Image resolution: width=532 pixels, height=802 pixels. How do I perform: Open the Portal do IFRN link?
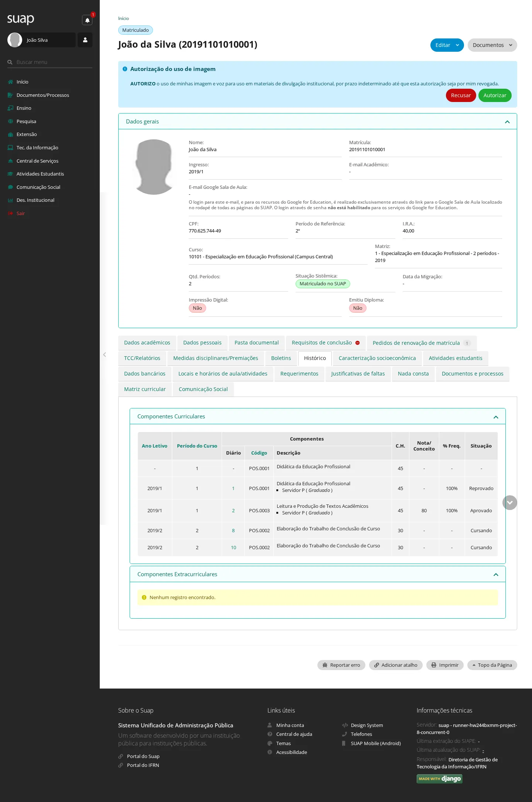[143, 765]
